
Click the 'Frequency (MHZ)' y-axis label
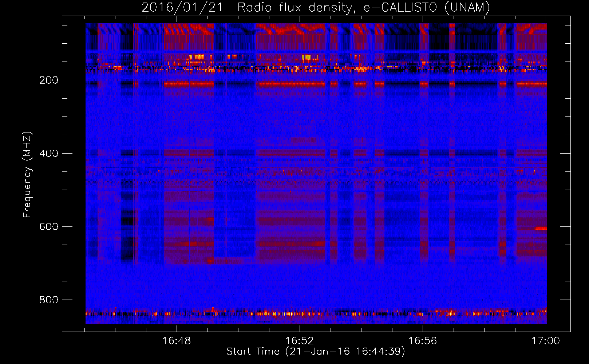[x=27, y=175]
